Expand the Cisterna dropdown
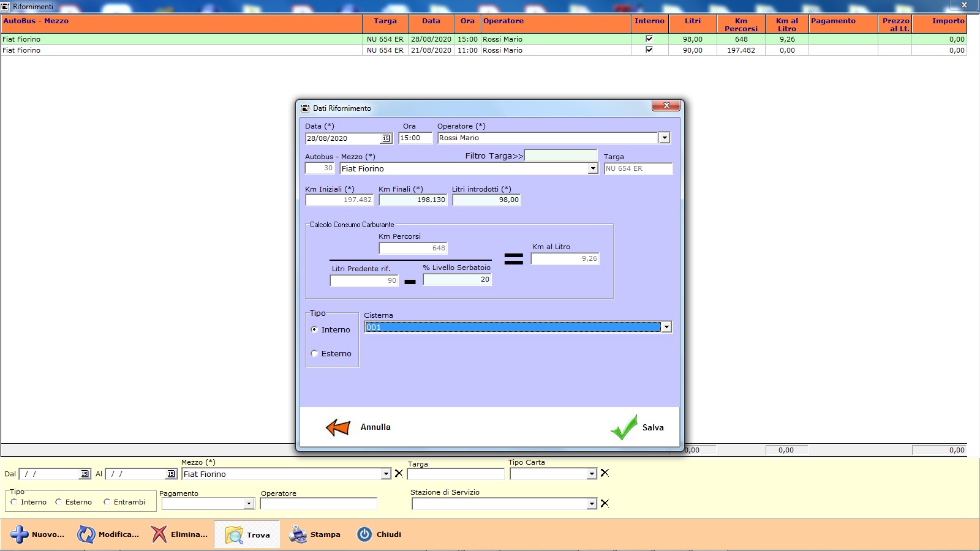Viewport: 980px width, 551px height. pyautogui.click(x=666, y=327)
